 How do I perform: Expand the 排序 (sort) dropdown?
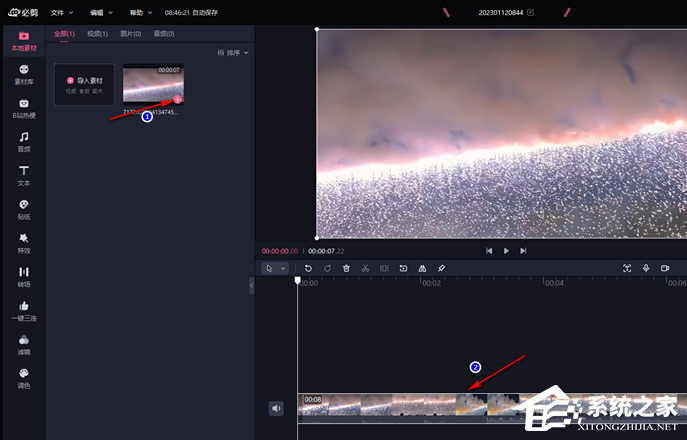[233, 52]
